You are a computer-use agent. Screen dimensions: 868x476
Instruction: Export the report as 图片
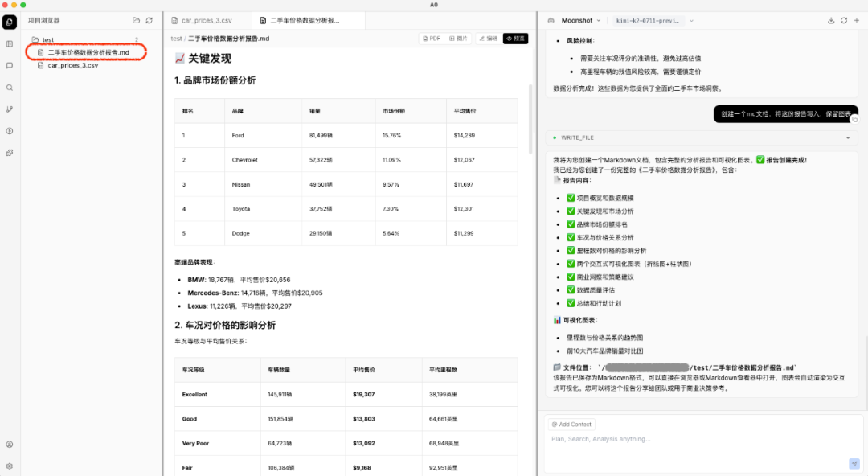click(458, 39)
